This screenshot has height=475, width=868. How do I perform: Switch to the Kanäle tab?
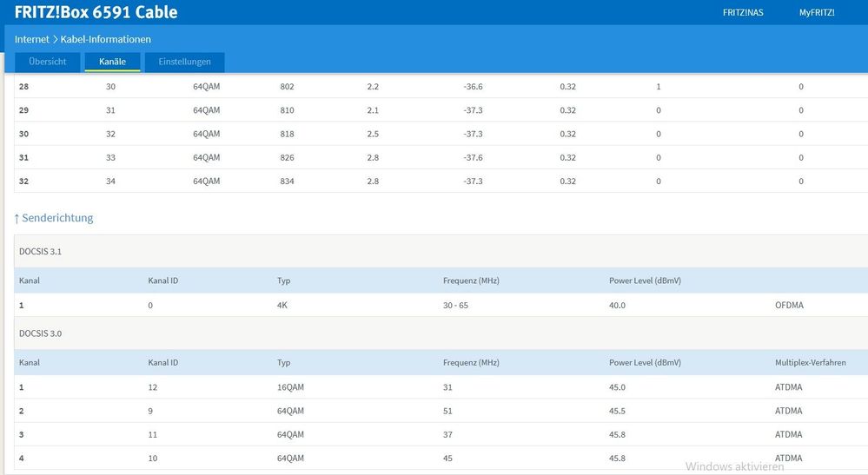point(112,62)
